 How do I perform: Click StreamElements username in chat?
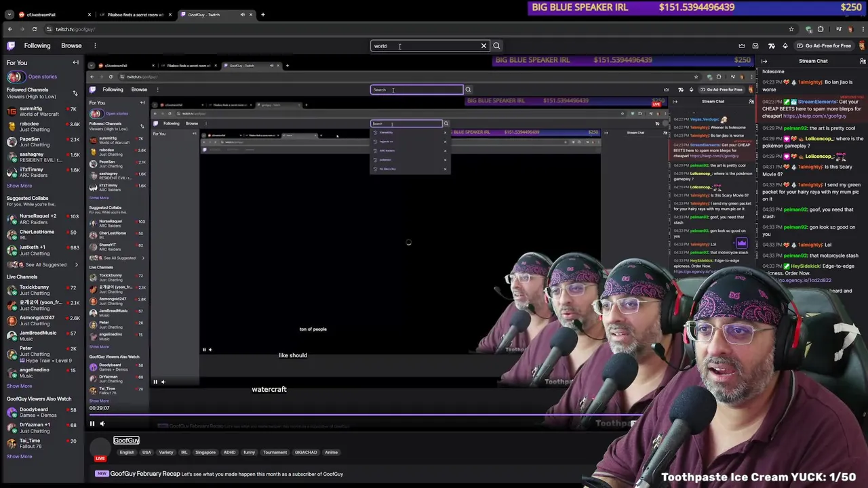(x=816, y=102)
